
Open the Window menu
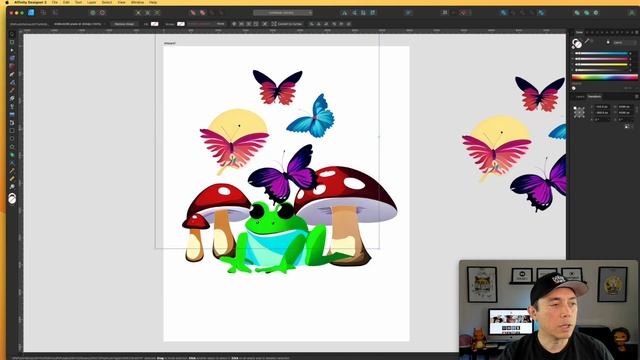point(137,2)
